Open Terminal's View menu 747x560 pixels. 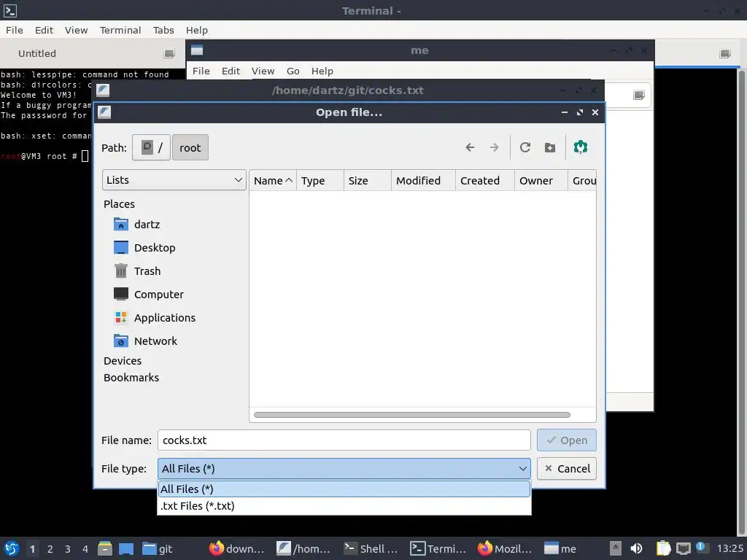click(x=76, y=30)
